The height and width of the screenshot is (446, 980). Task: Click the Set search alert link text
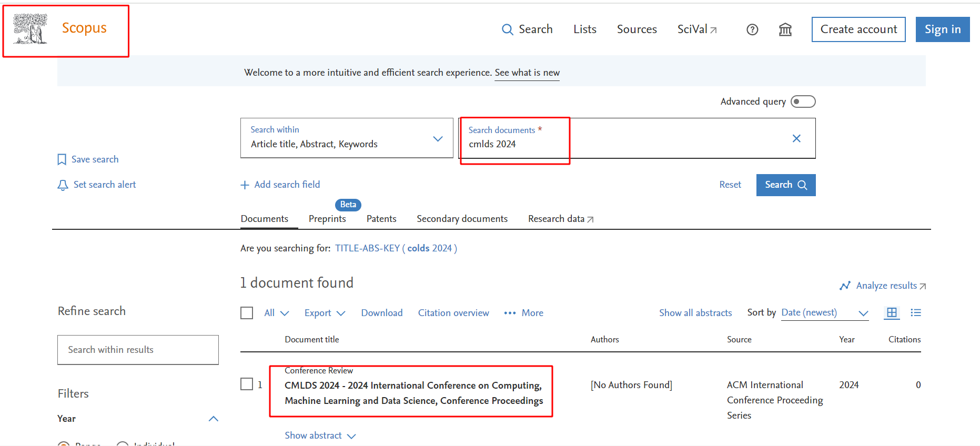105,185
